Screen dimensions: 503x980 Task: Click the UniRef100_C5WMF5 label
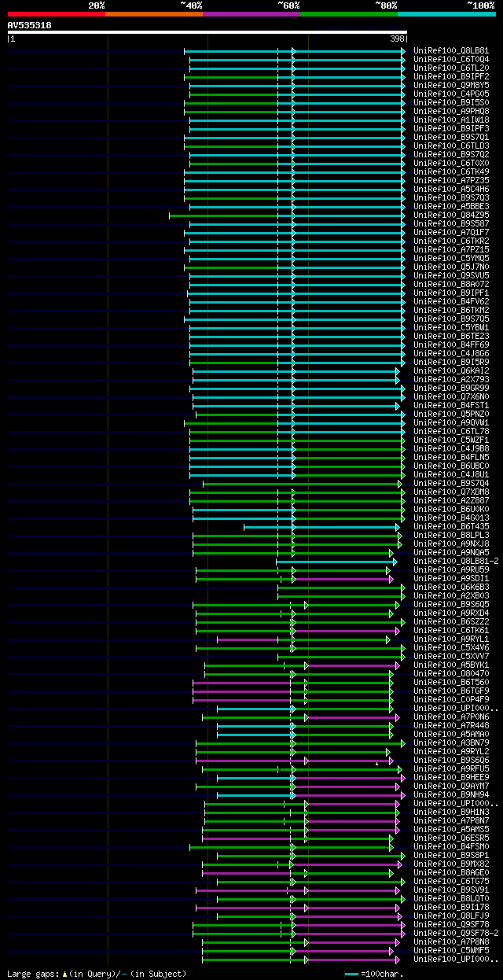(x=451, y=950)
